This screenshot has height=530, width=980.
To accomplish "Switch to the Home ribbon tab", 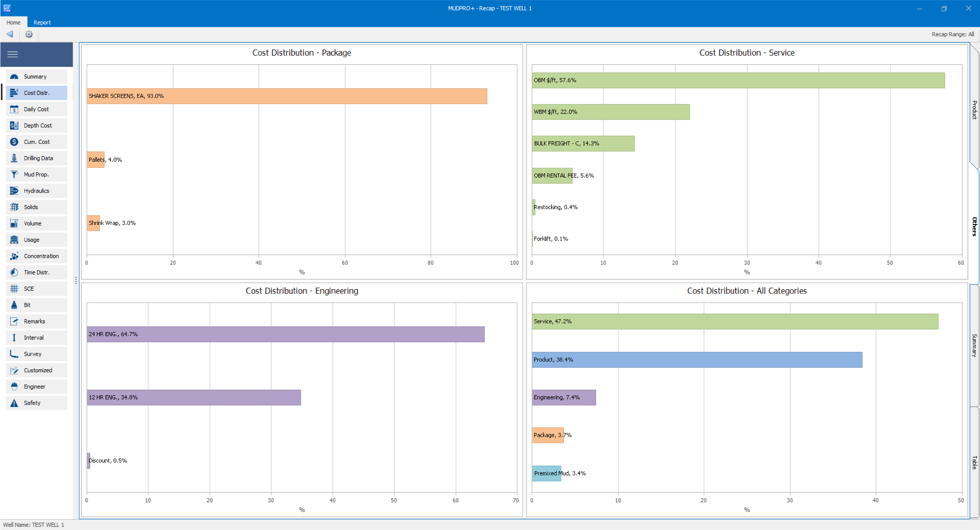I will 13,23.
